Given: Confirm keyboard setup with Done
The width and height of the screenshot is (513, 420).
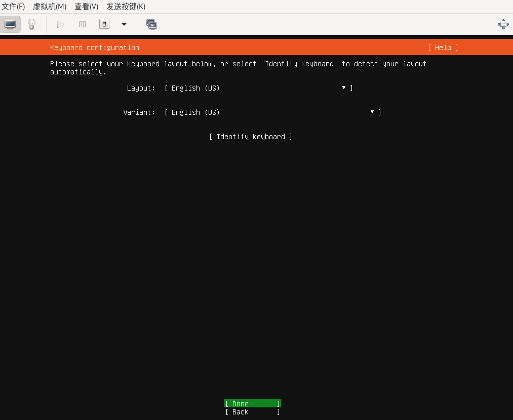Looking at the screenshot, I should coord(252,404).
